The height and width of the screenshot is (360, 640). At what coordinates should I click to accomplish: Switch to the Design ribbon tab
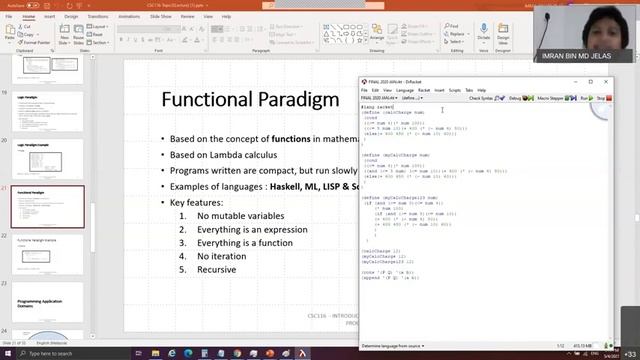(x=71, y=17)
